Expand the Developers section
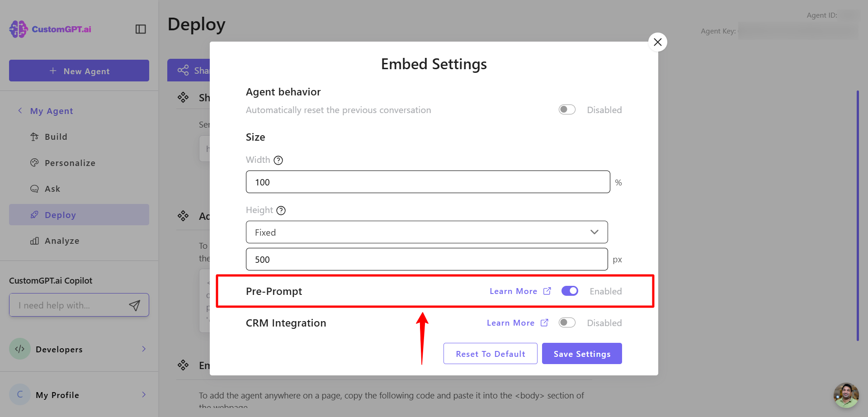This screenshot has width=868, height=417. [79, 349]
